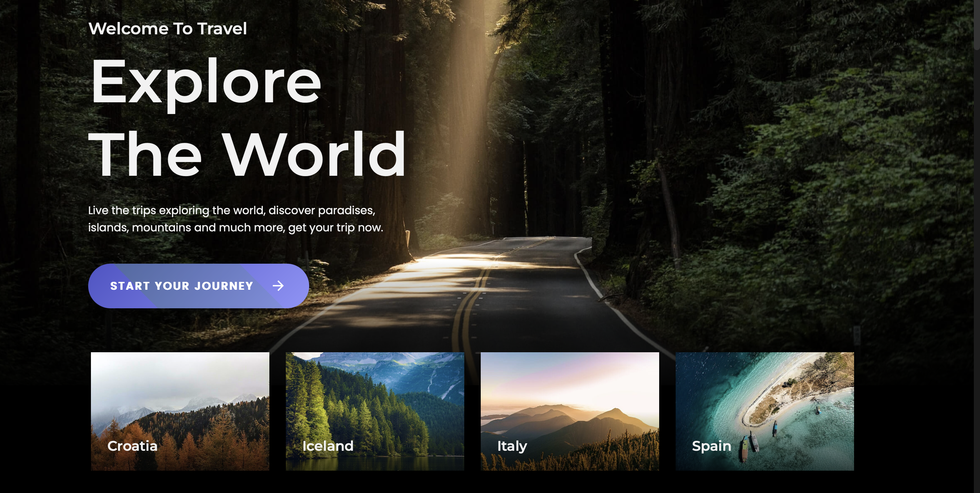The width and height of the screenshot is (980, 493).
Task: Click the sunlit mountain peak in Italy photo
Action: click(615, 413)
